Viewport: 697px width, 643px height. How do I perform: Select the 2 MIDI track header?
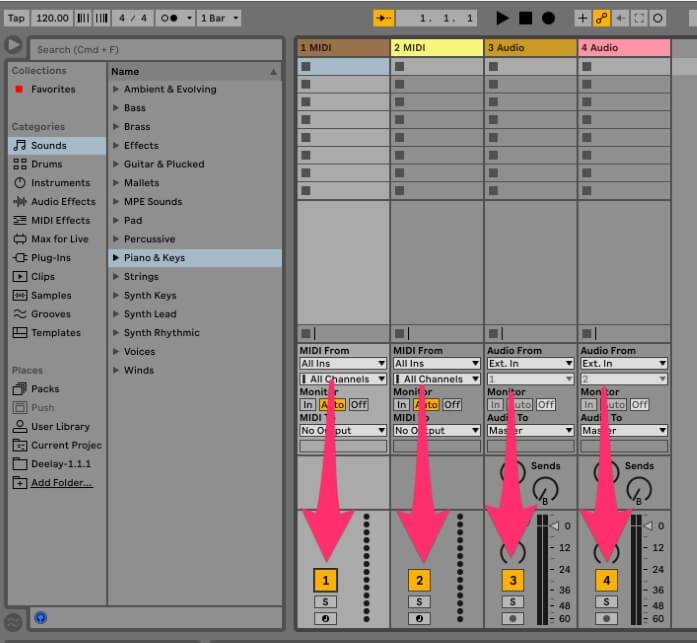tap(436, 47)
